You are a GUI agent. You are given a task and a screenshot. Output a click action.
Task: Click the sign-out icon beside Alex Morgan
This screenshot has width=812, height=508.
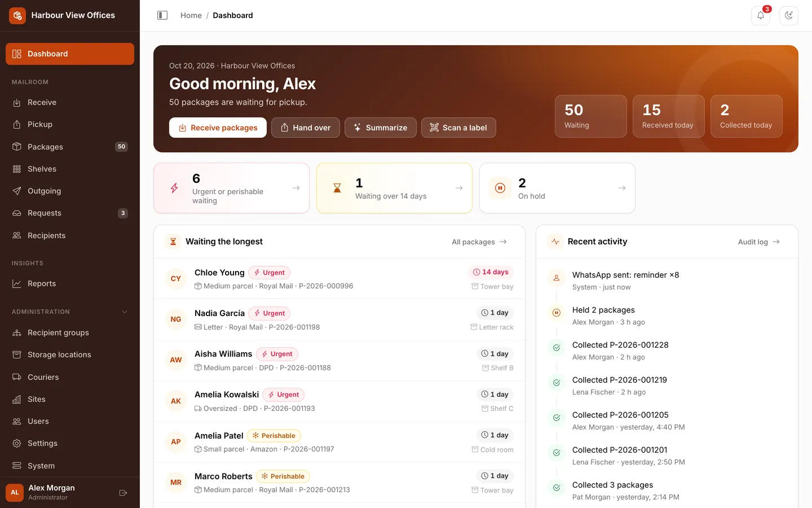(x=123, y=493)
